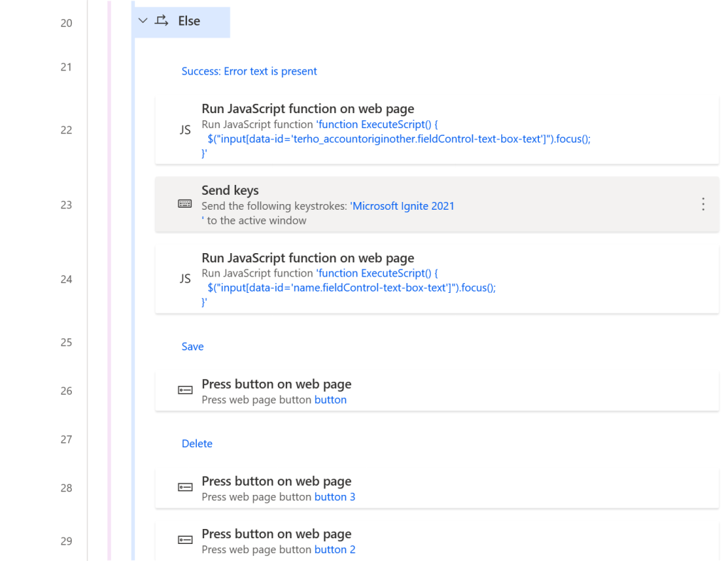Screen dimensions: 728x561
Task: Select the Save comment on line 25
Action: 193,346
